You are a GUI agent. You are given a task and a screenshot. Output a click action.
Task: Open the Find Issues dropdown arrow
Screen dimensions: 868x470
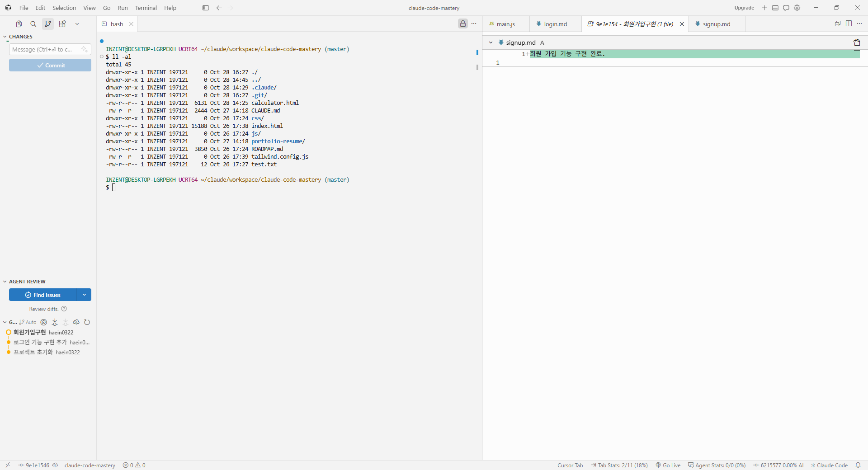click(84, 295)
